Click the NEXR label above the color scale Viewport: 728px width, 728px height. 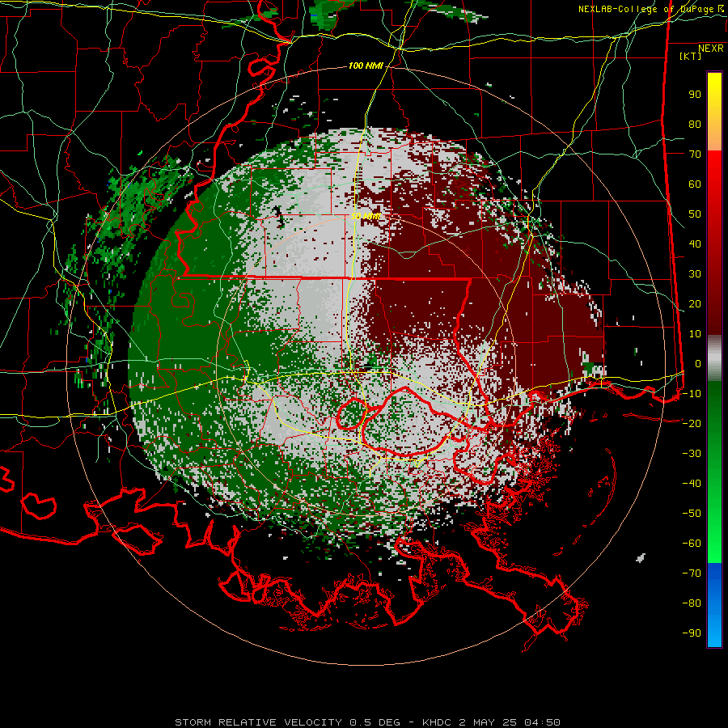click(x=711, y=49)
